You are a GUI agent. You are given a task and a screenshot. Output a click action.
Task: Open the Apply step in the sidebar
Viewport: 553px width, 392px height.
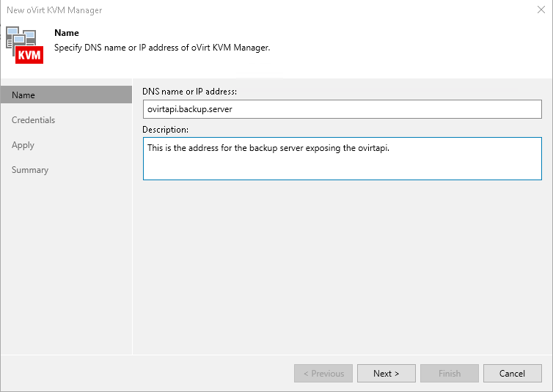[23, 145]
